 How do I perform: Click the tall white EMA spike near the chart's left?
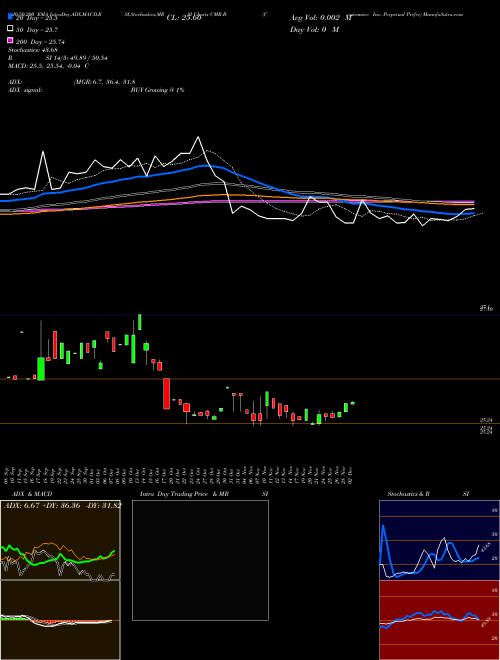point(43,168)
